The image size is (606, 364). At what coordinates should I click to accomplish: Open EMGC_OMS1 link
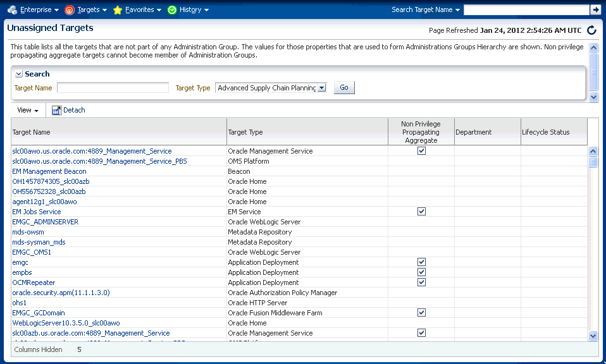31,252
